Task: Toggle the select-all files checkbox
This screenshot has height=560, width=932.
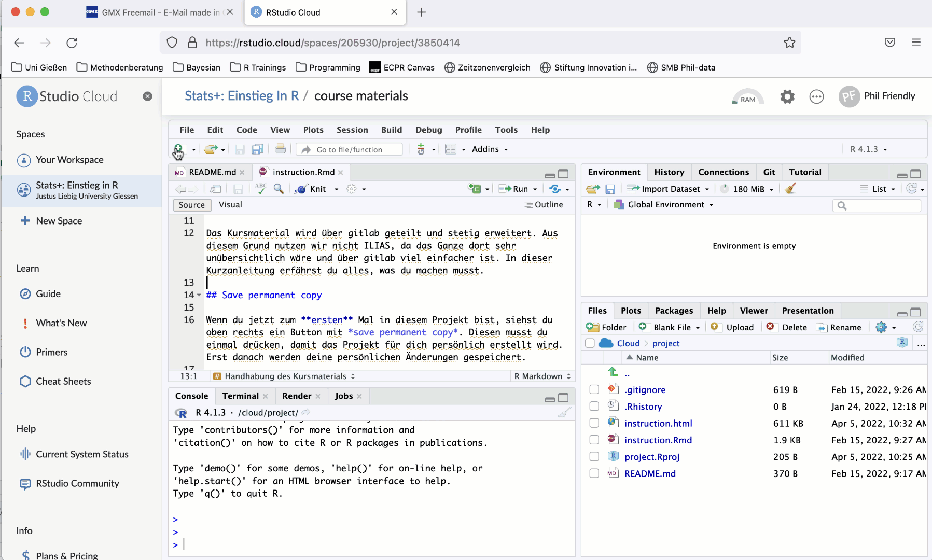Action: click(590, 343)
